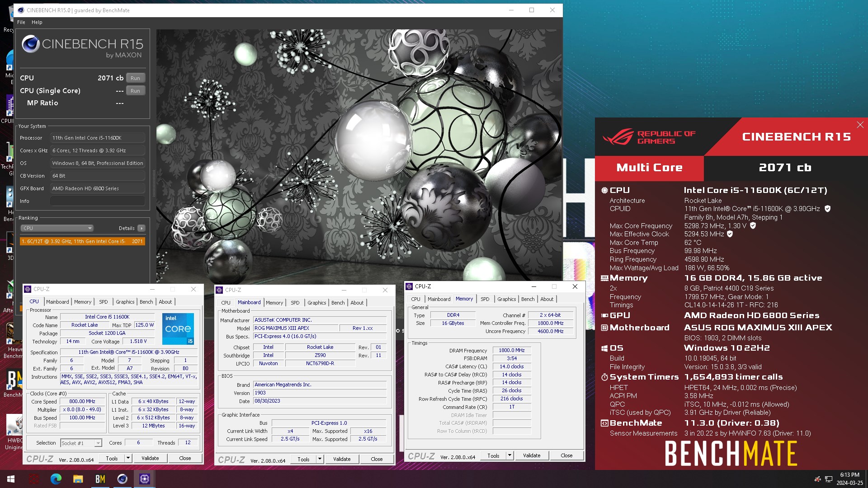Click the red icon next to Start

(34, 479)
